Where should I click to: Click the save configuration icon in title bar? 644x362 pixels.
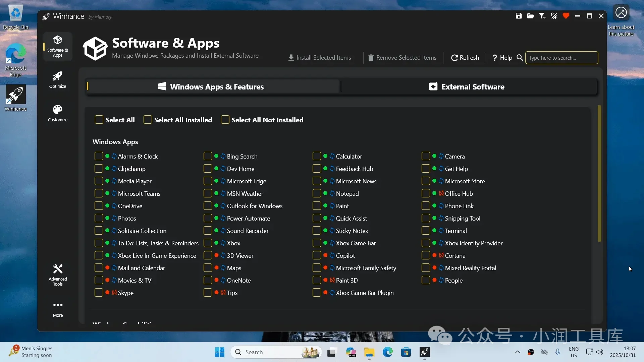coord(519,16)
